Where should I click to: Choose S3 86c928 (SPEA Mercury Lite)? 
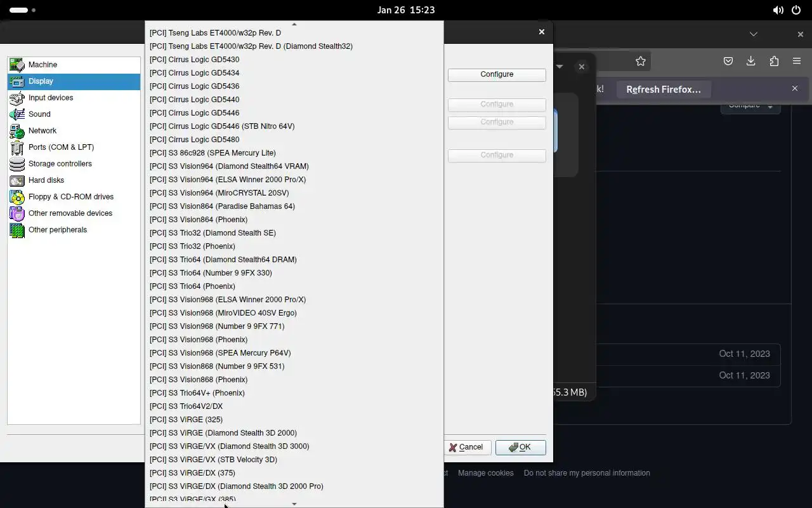pyautogui.click(x=294, y=153)
